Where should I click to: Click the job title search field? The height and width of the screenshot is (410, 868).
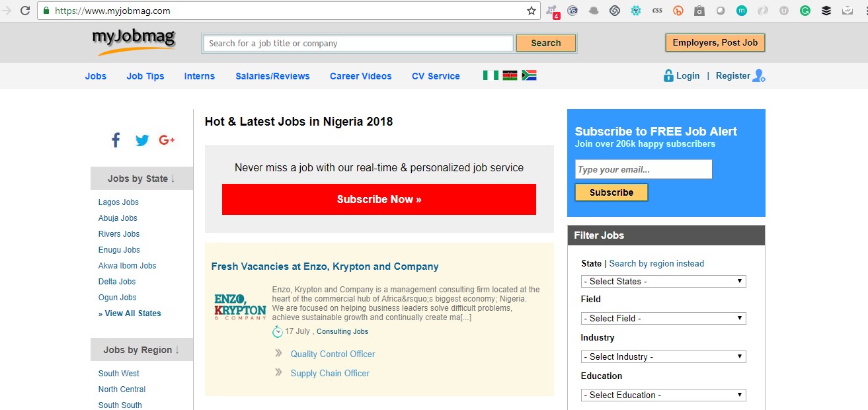pos(358,43)
